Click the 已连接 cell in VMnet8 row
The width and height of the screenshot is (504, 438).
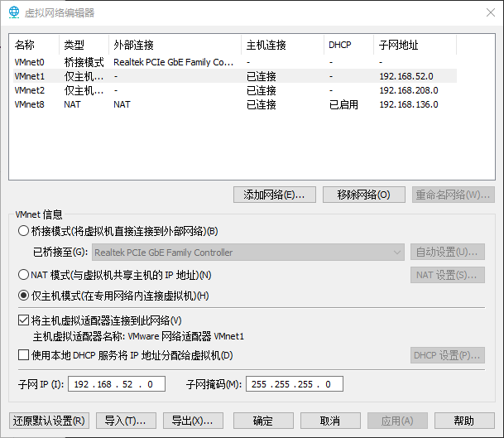coord(262,104)
